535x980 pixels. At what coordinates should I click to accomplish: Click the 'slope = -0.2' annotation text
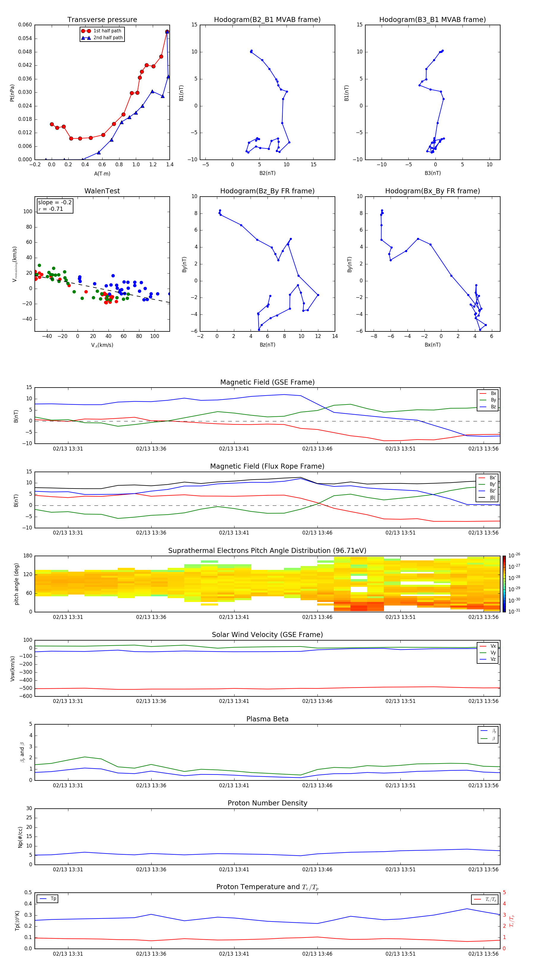[55, 203]
